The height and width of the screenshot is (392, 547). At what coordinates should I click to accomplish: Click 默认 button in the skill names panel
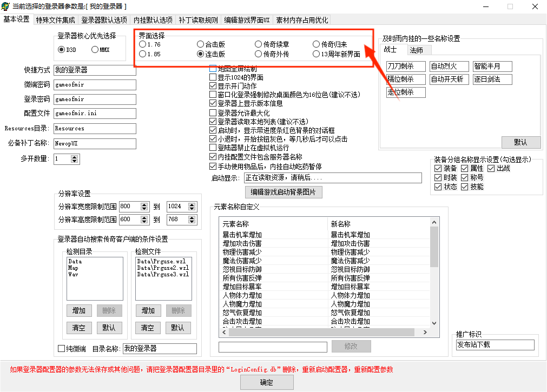pos(520,142)
